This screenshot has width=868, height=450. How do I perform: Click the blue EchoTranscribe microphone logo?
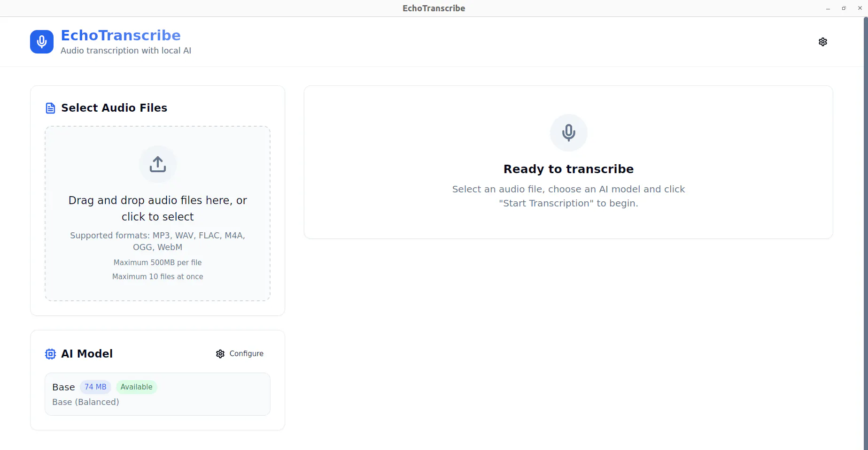tap(42, 42)
